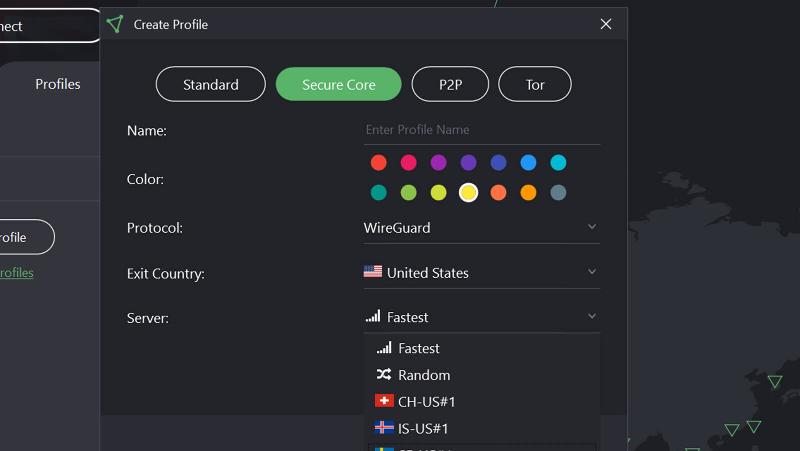
Task: Pick the selected yellow color swatch
Action: [468, 192]
